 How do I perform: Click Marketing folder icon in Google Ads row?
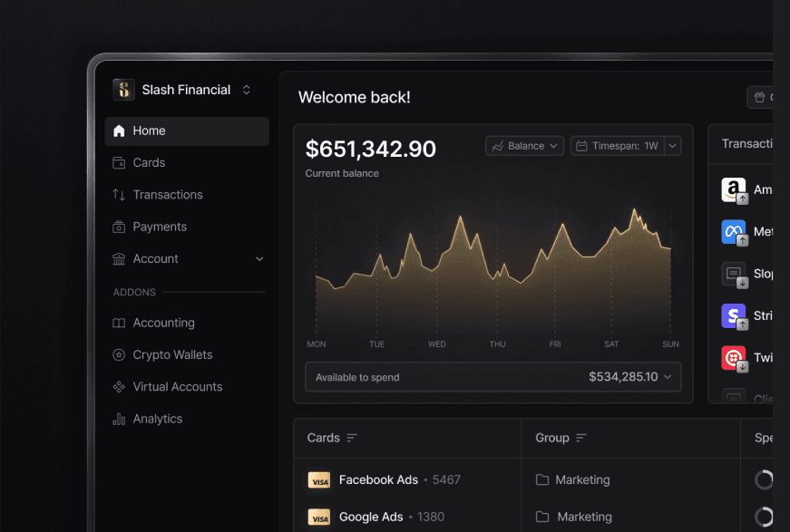(542, 517)
